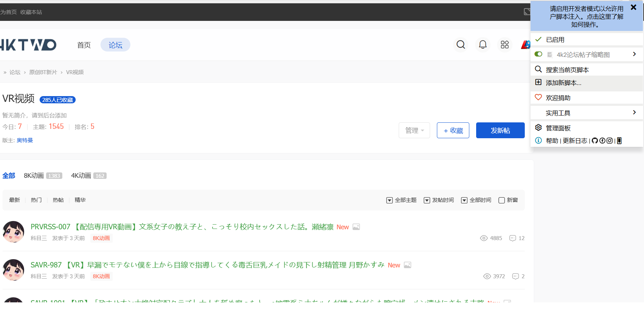Click the + 收藏 button
This screenshot has width=644, height=311.
(453, 130)
